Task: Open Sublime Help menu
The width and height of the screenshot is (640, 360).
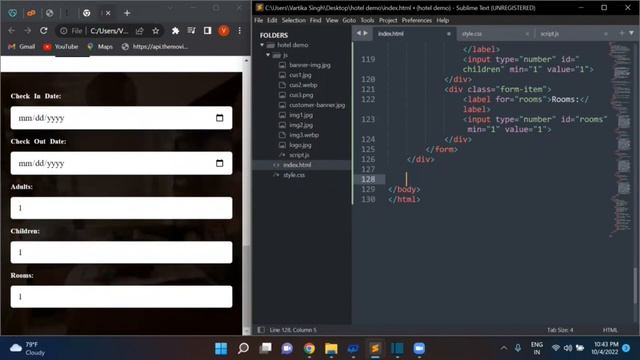Action: (x=442, y=20)
